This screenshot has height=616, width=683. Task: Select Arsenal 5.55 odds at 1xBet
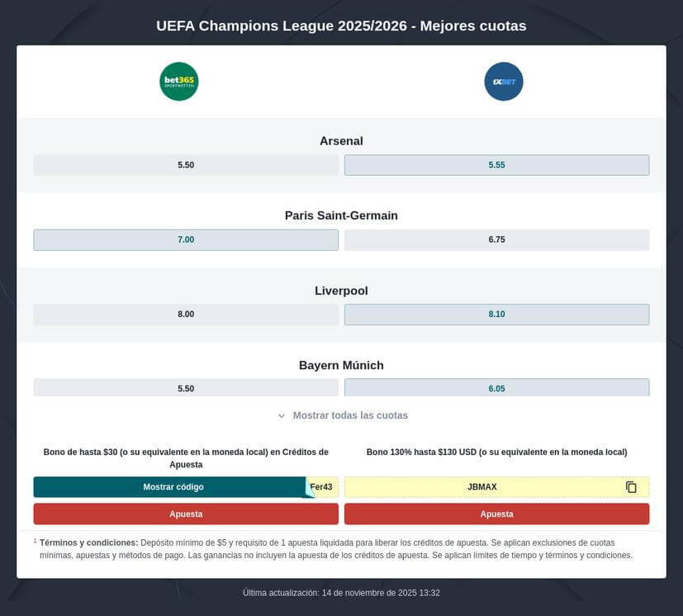tap(496, 164)
